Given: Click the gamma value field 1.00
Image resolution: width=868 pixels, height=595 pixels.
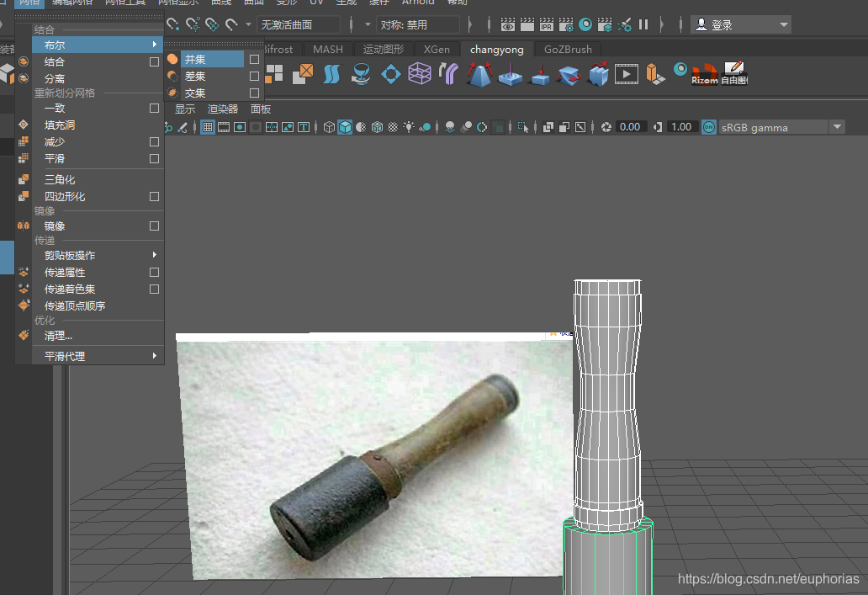Looking at the screenshot, I should [681, 127].
